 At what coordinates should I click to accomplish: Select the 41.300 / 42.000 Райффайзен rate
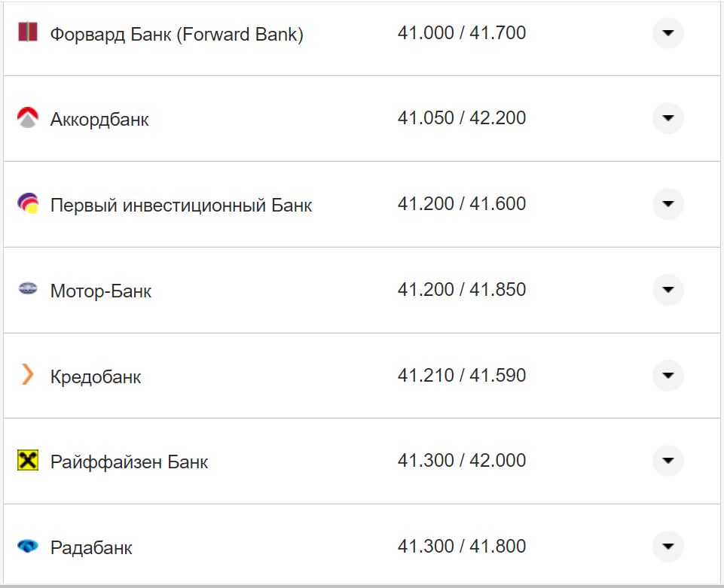(463, 461)
